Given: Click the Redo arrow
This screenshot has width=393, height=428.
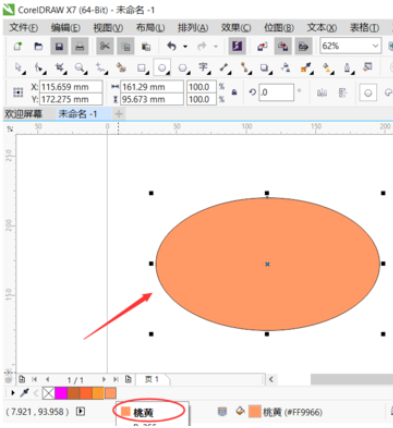Looking at the screenshot, I should (202, 46).
